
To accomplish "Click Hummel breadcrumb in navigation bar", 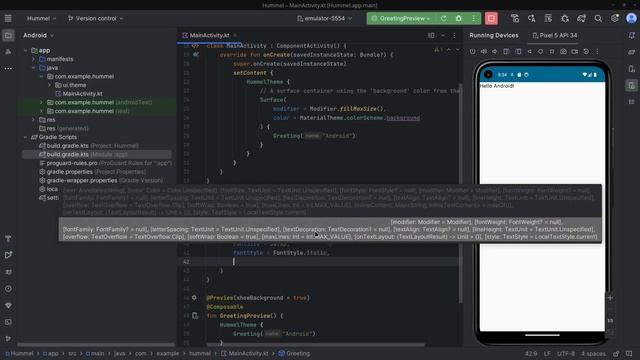I will pos(20,353).
